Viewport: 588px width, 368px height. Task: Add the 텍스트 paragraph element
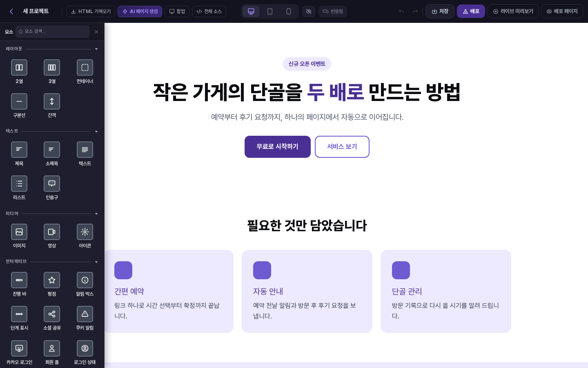pos(85,154)
